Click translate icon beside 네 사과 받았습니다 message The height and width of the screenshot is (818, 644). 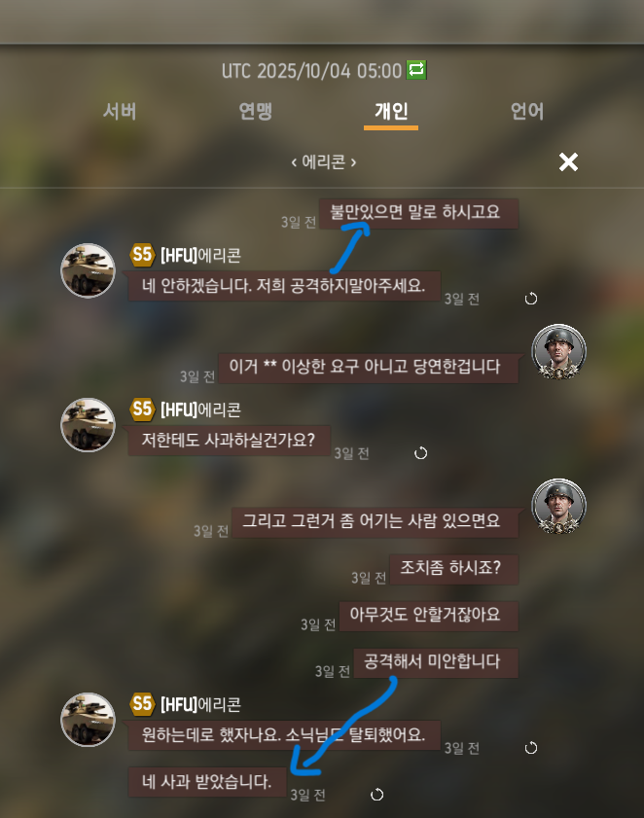click(376, 795)
